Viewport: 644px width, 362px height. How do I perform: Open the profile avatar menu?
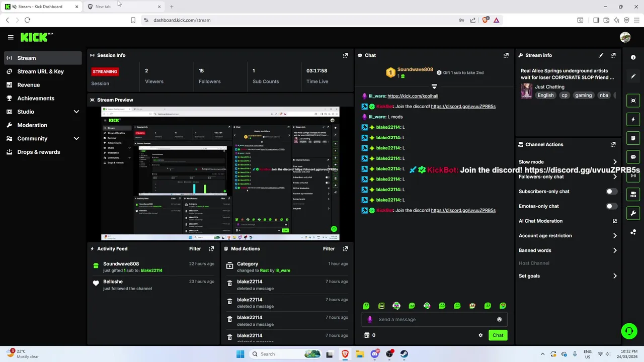coord(625,37)
